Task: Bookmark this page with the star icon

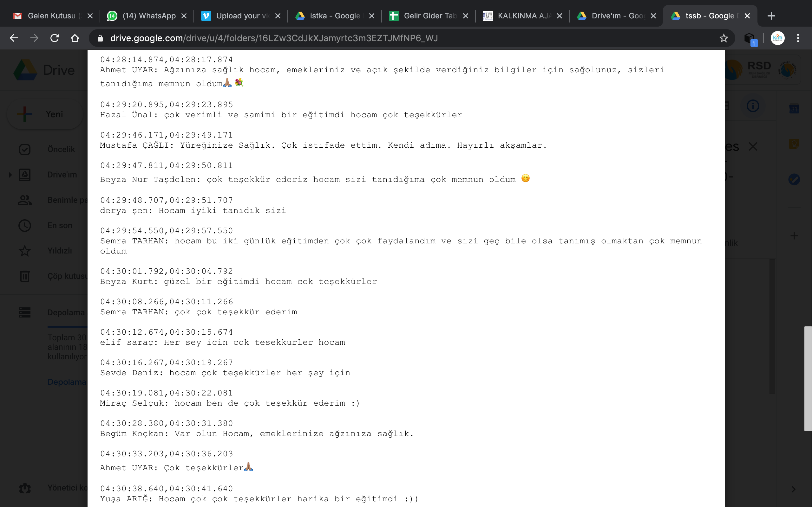Action: [x=724, y=38]
